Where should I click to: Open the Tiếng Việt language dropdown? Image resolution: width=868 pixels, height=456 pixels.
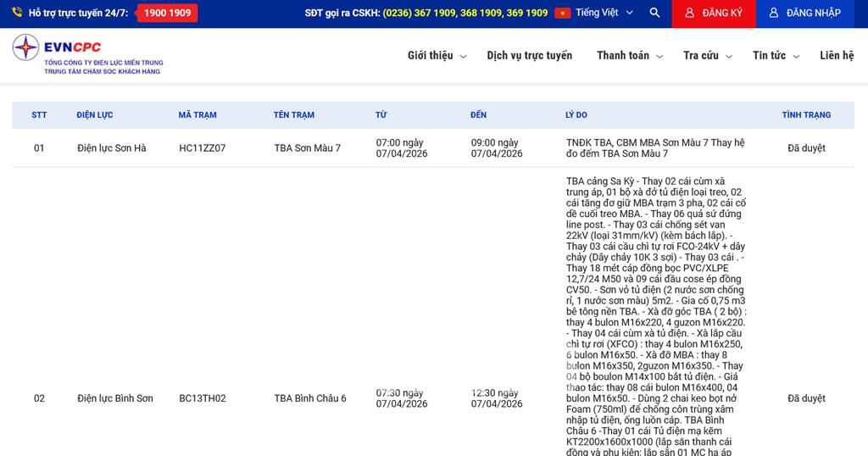point(604,13)
